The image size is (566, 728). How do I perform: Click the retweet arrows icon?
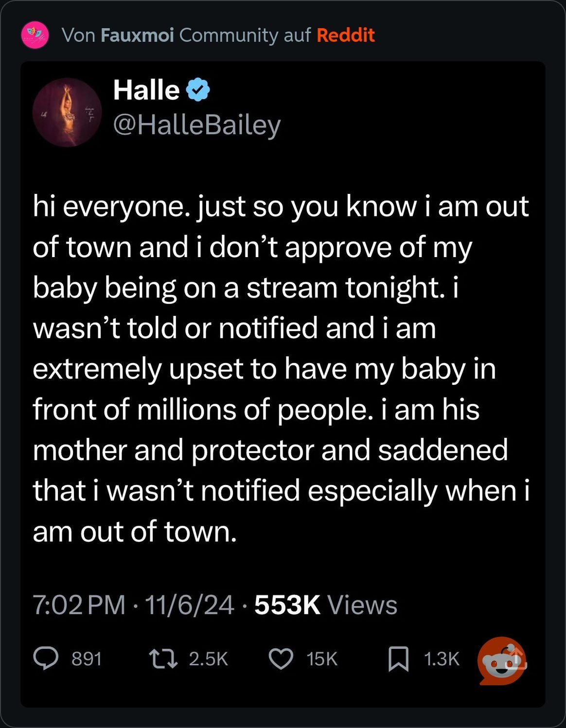pyautogui.click(x=163, y=659)
